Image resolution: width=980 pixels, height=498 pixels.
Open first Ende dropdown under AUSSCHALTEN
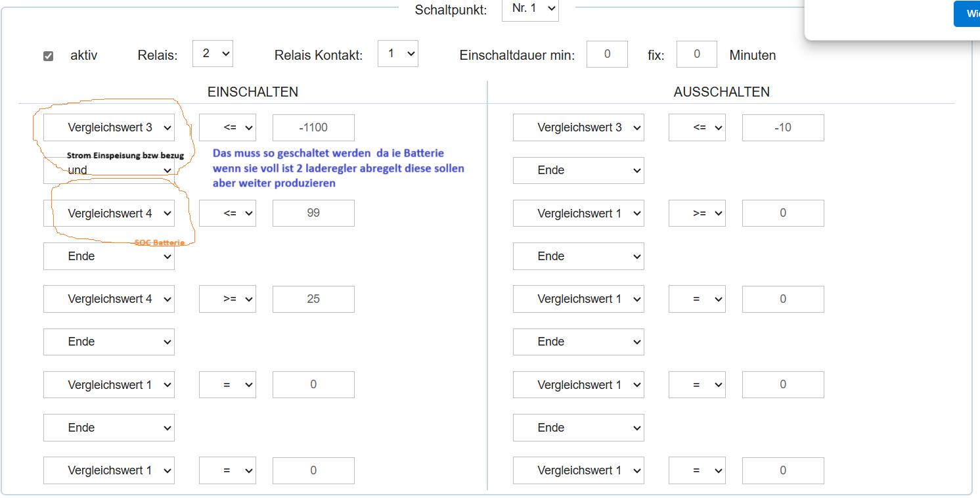tap(578, 170)
